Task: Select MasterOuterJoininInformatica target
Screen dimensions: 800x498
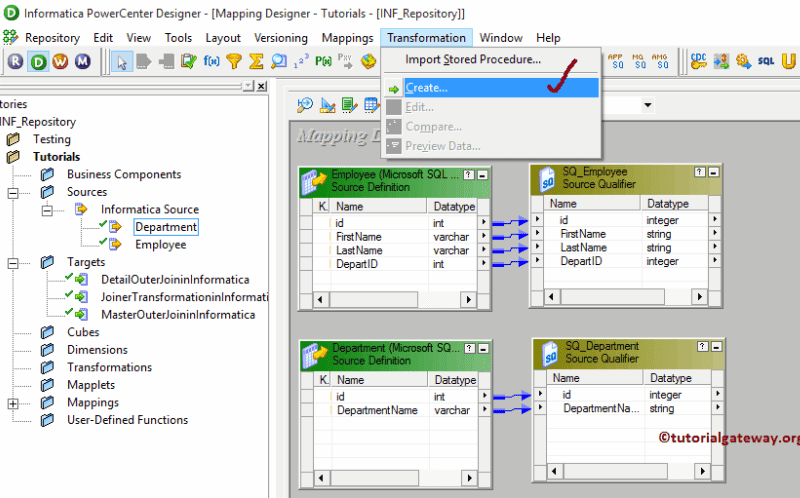Action: point(178,315)
